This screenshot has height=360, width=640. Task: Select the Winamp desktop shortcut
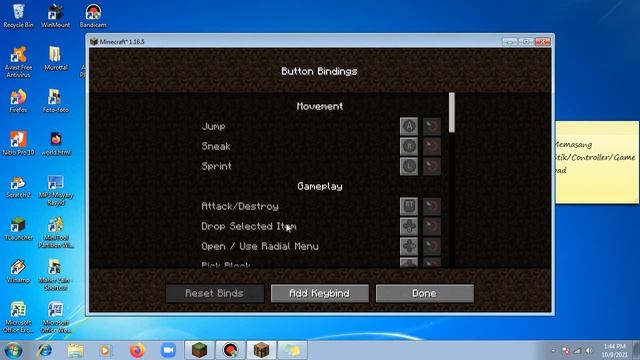click(x=18, y=271)
